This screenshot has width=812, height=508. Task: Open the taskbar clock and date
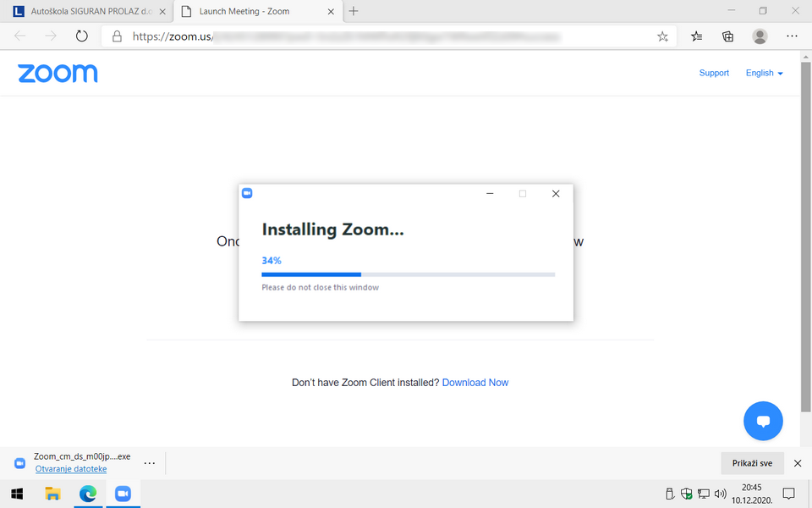[751, 494]
